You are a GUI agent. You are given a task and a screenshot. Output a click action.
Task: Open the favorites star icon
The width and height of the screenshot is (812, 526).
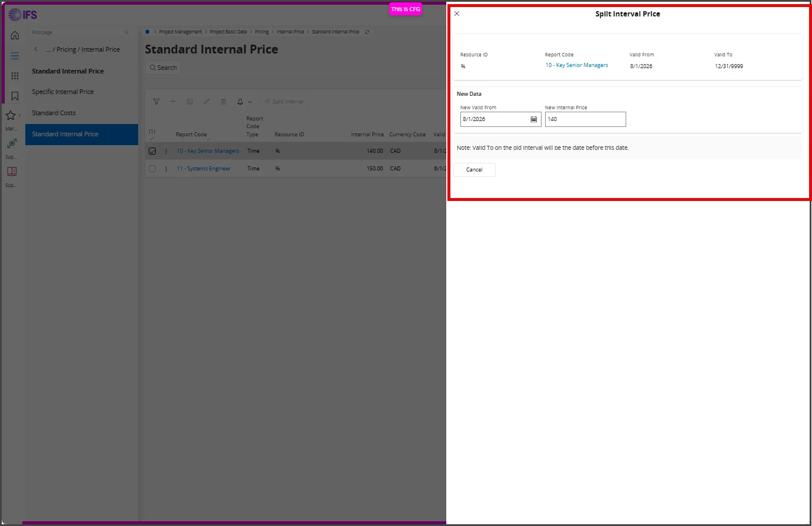(x=11, y=115)
